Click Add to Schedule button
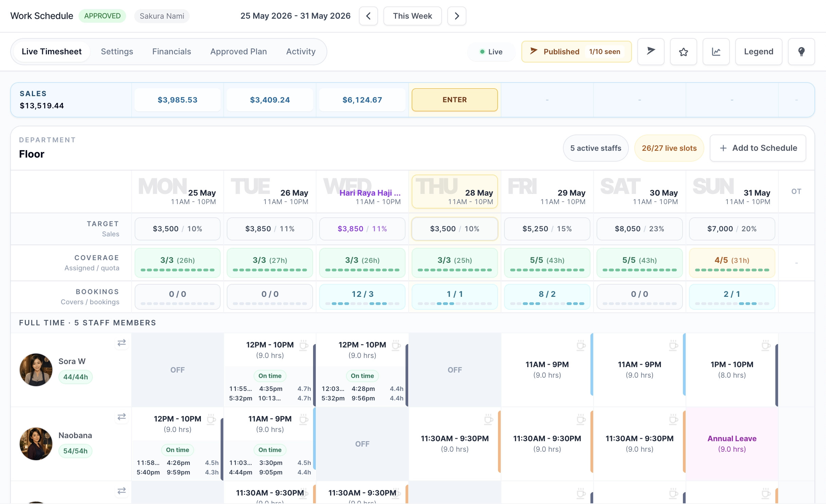The image size is (826, 504). (758, 148)
